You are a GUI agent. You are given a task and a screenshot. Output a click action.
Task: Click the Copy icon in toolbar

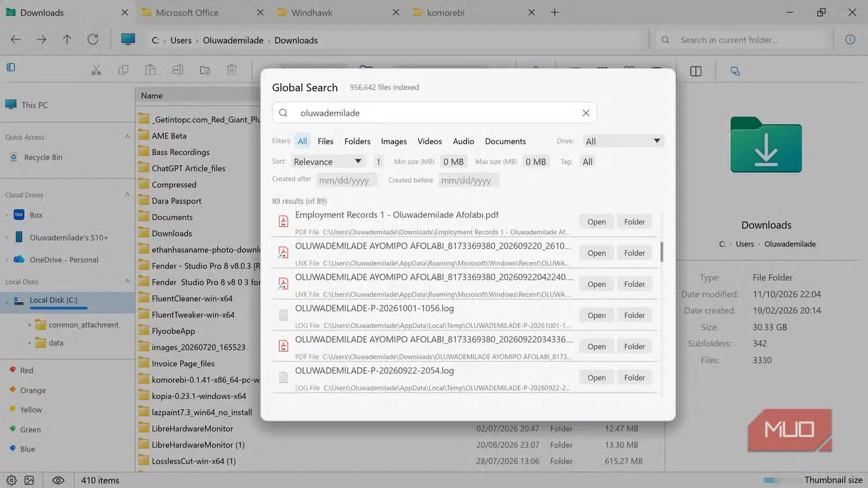123,70
